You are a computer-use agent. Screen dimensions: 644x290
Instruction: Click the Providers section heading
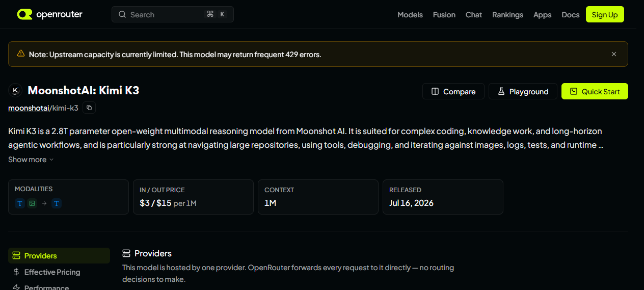pyautogui.click(x=153, y=253)
